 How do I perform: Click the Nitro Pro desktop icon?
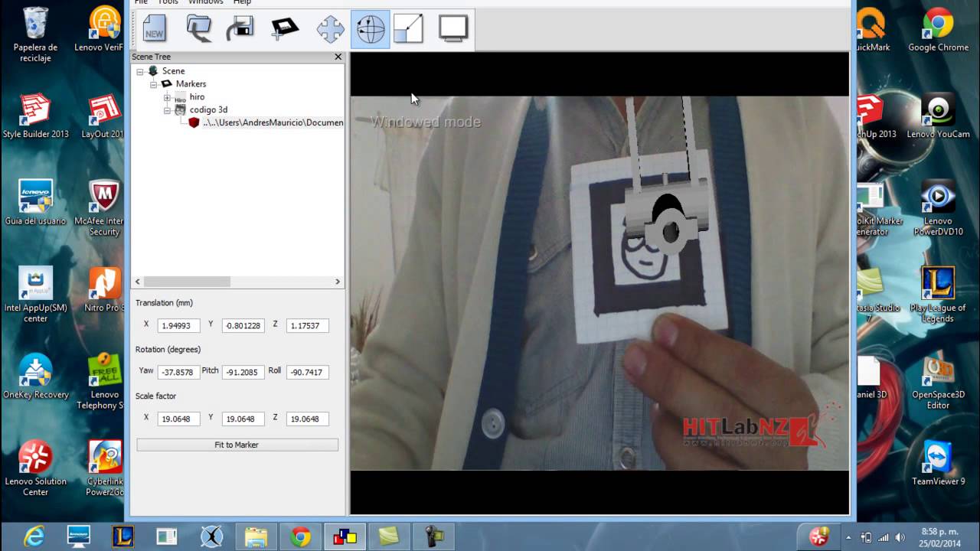(x=104, y=290)
